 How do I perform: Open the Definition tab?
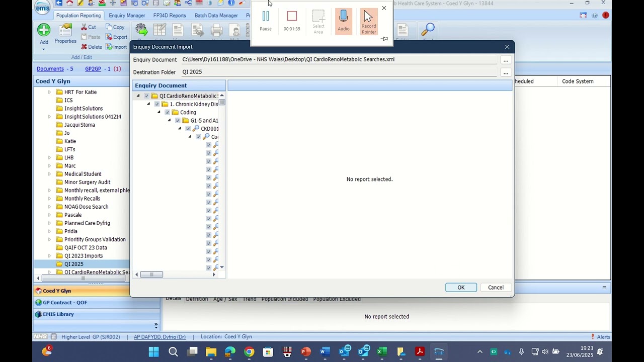197,299
